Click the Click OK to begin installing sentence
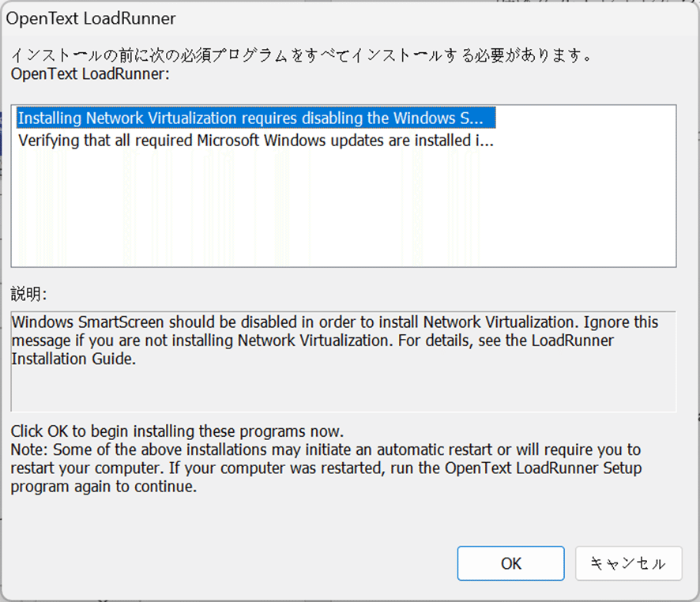Screen dimensions: 700x602 [x=177, y=431]
